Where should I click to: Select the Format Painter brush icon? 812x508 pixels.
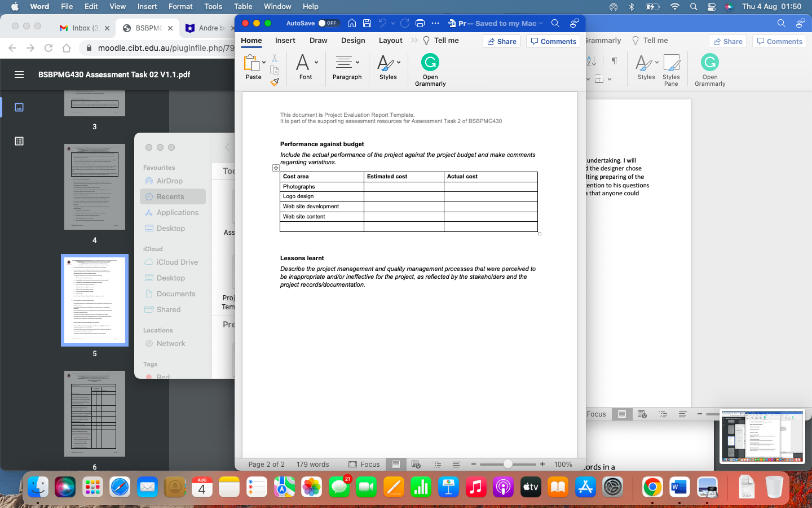coord(275,82)
